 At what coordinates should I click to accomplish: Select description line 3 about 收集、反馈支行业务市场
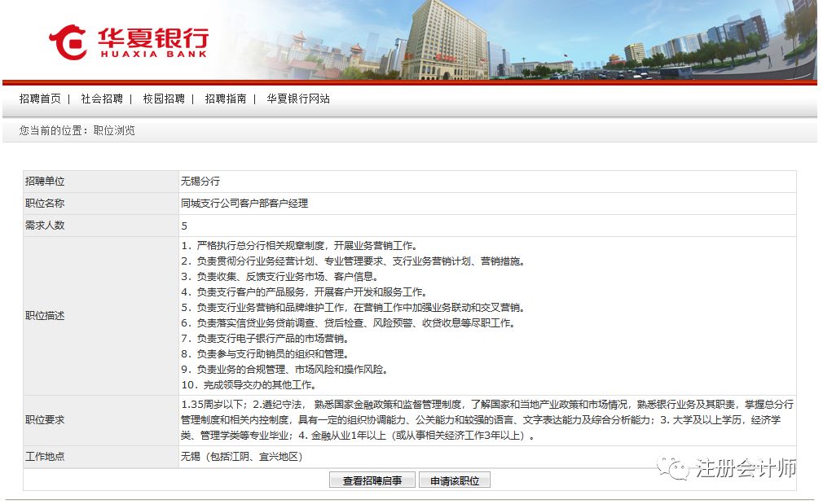(x=279, y=276)
